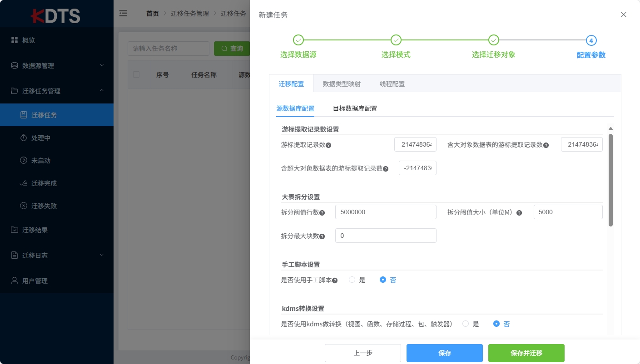This screenshot has width=640, height=364.
Task: Expand the 迁移日志 menu chevron
Action: 102,255
